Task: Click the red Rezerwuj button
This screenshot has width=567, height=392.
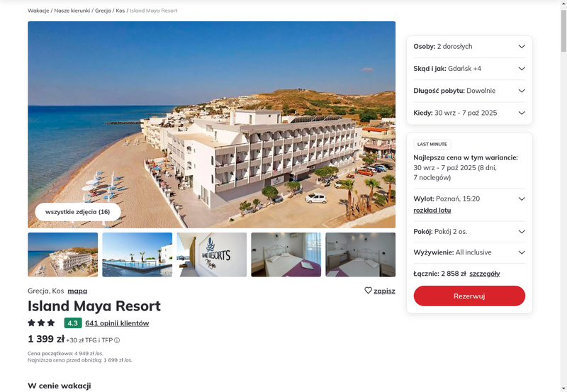Action: pyautogui.click(x=469, y=296)
